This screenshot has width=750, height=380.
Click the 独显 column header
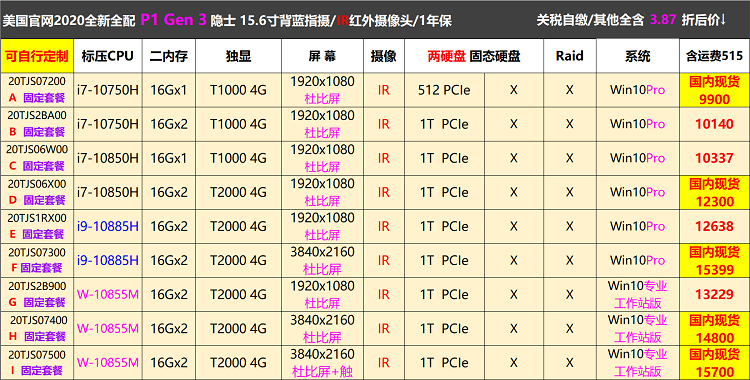[x=238, y=56]
